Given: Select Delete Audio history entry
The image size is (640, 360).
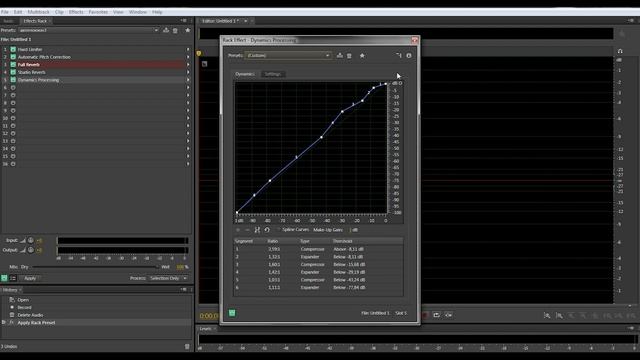Looking at the screenshot, I should pos(30,315).
